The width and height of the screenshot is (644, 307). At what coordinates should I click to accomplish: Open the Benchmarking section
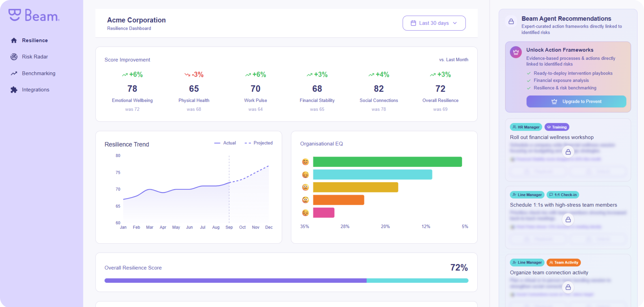39,73
